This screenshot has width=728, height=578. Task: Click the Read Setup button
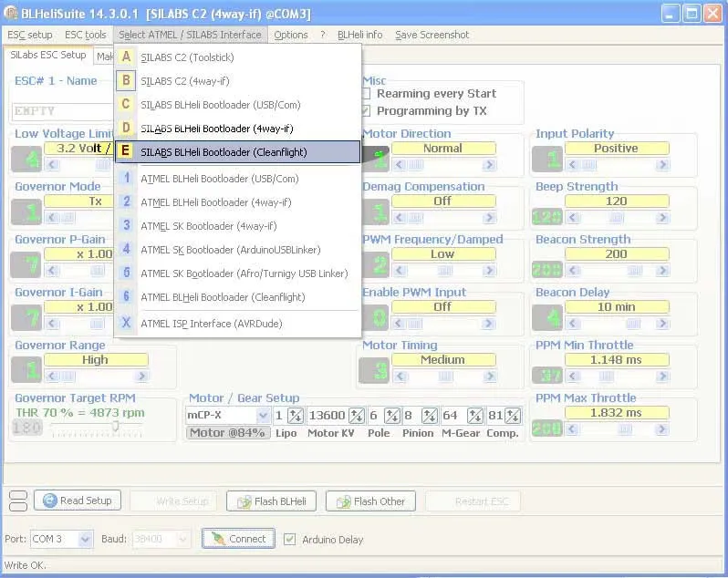(x=78, y=501)
